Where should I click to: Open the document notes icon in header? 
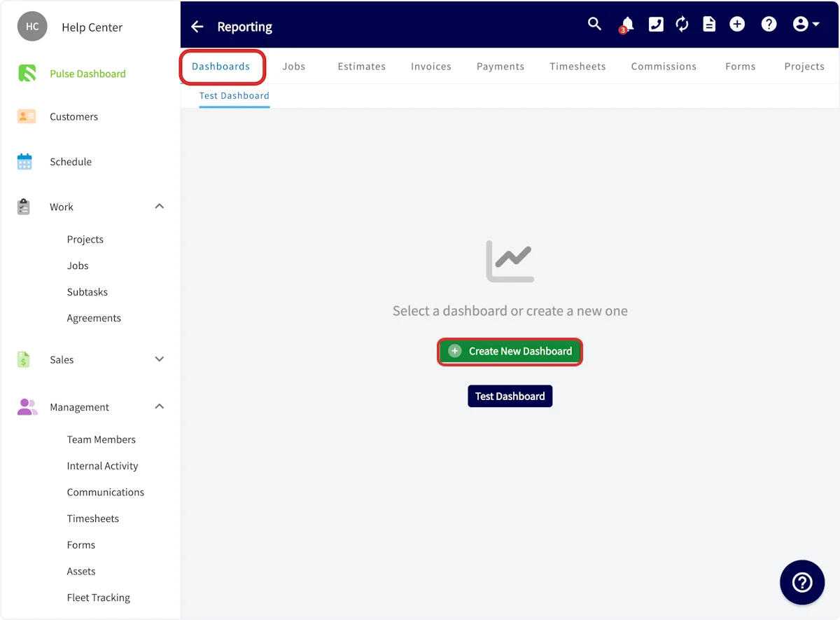click(709, 25)
